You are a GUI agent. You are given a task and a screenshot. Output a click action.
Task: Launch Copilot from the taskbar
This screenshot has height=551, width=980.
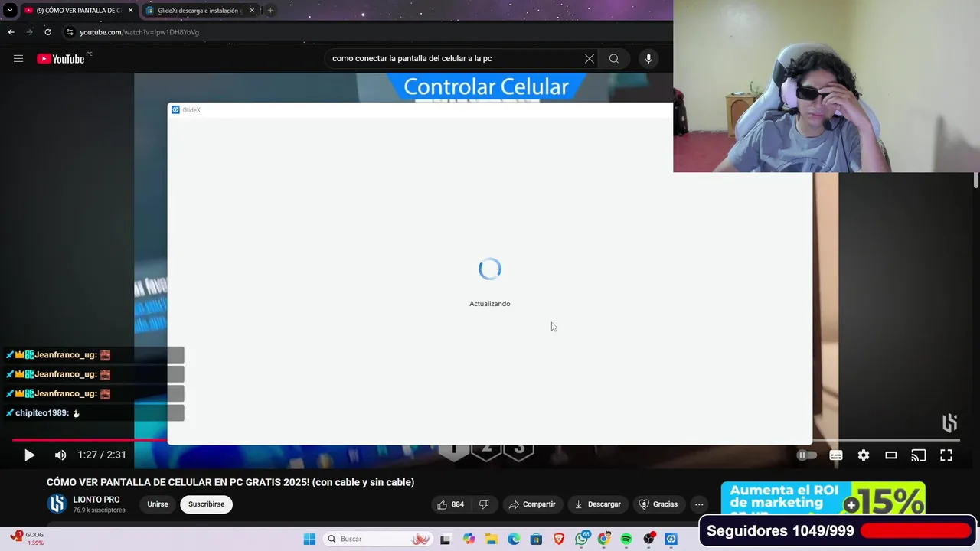[469, 539]
